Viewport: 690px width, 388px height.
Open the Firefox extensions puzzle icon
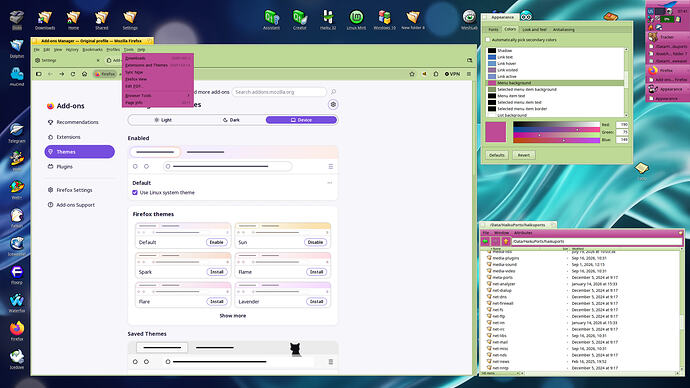(x=436, y=74)
